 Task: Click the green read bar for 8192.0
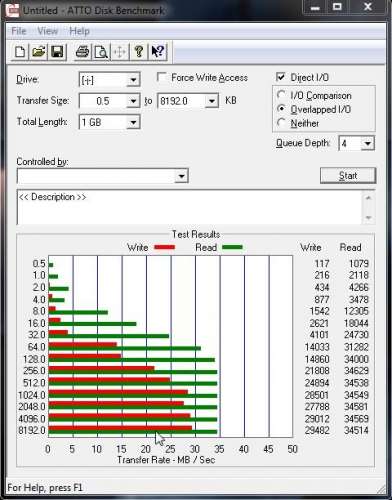[x=133, y=432]
